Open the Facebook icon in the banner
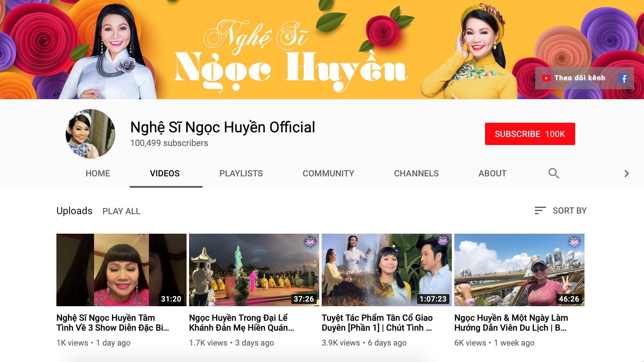Viewport: 644px width, 362px height. [x=624, y=78]
